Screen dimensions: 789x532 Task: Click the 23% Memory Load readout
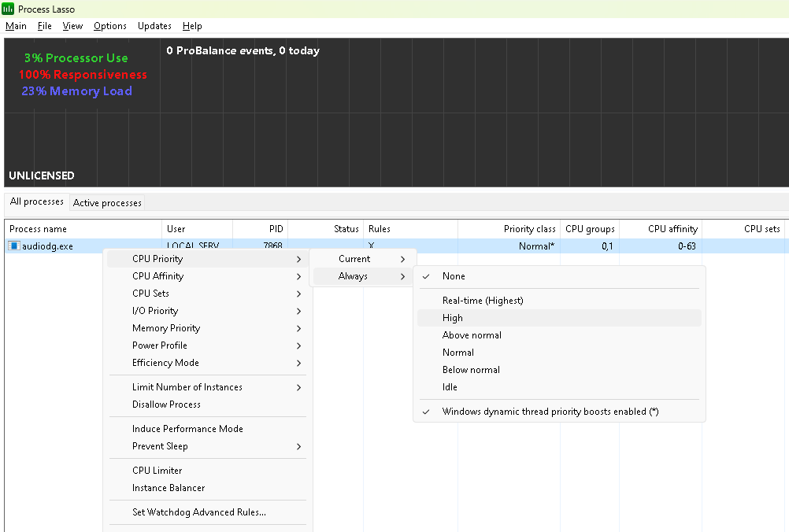pos(77,91)
